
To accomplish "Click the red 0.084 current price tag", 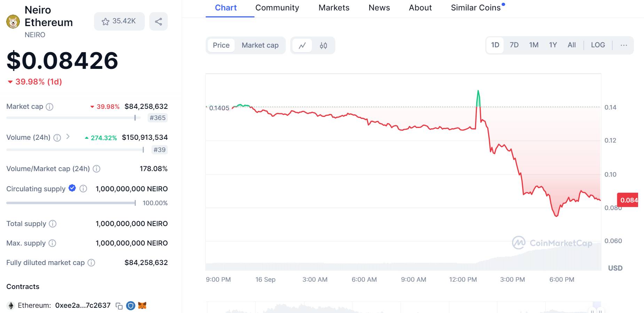I will 628,200.
